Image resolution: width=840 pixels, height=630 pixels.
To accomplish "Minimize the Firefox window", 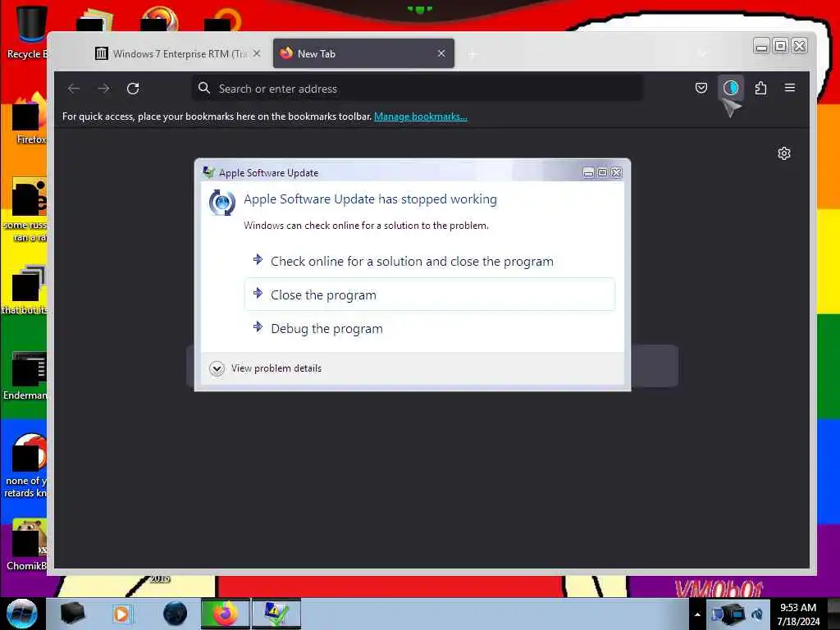I will 761,46.
